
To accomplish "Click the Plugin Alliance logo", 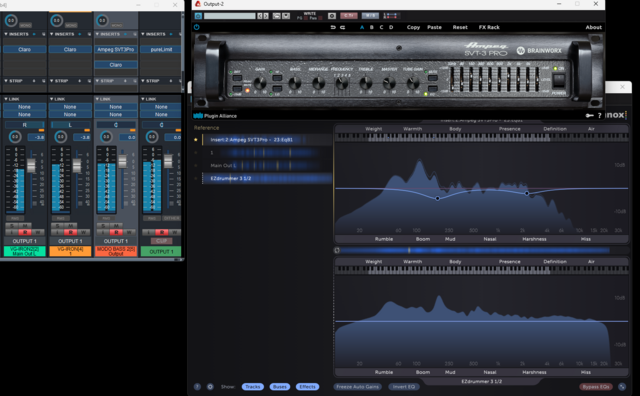I will pyautogui.click(x=215, y=116).
